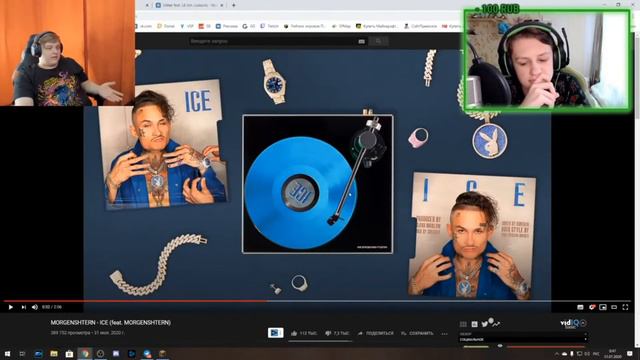Click the play button in the video player
The image size is (640, 360).
tap(11, 307)
